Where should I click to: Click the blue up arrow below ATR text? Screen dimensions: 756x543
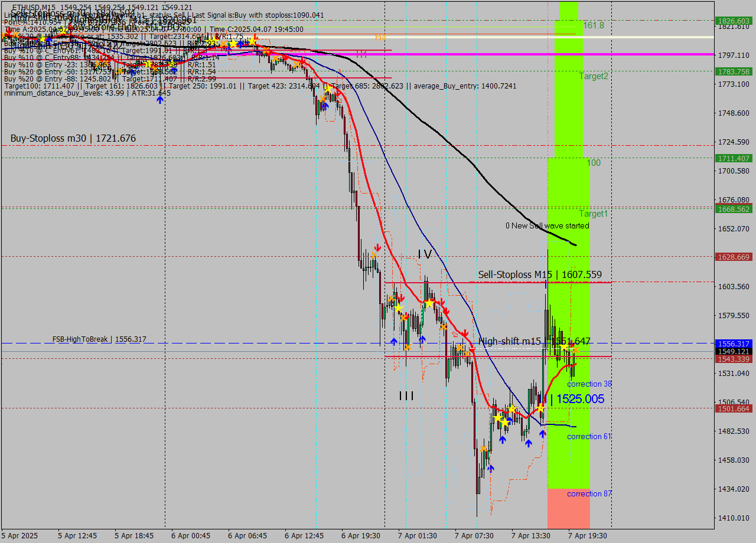(x=159, y=100)
